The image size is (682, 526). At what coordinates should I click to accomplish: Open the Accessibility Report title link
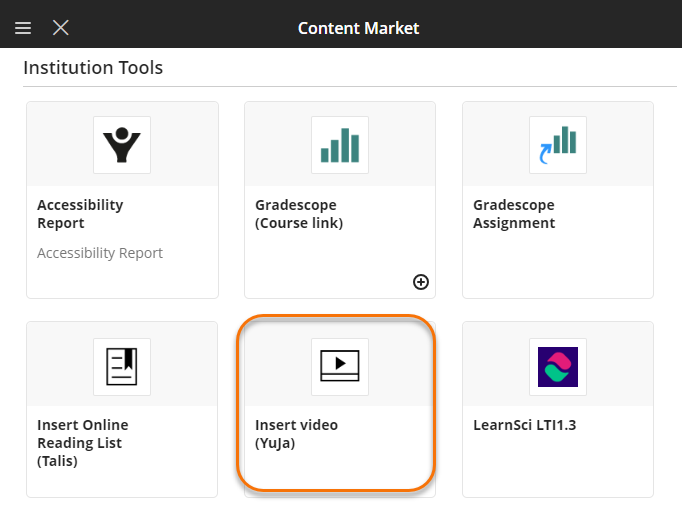pos(80,214)
